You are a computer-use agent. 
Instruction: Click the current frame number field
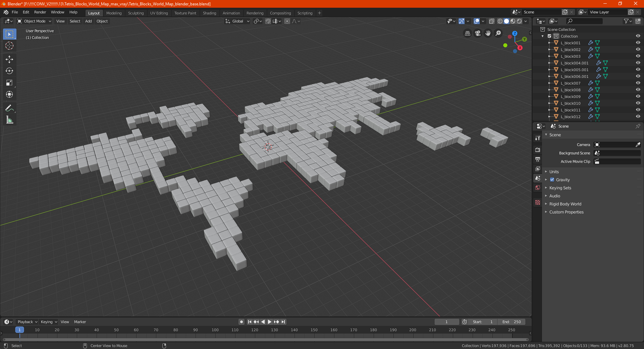(x=446, y=322)
